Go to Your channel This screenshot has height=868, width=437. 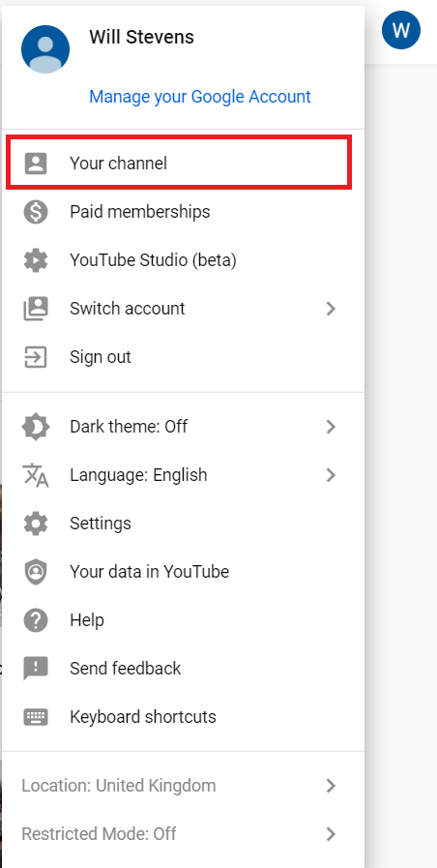coord(179,164)
